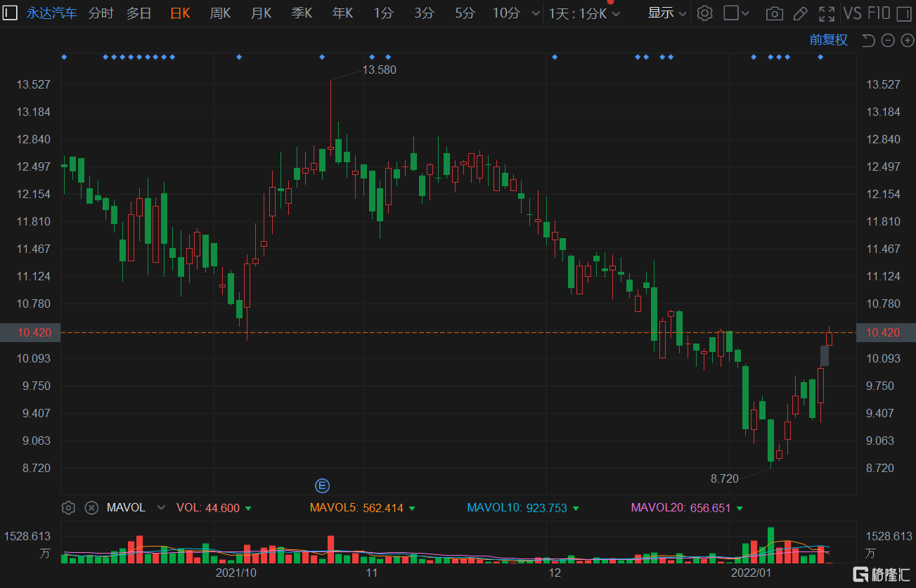Screen dimensions: 916x588
Task: Zoom out chart with minus icon
Action: pyautogui.click(x=888, y=40)
